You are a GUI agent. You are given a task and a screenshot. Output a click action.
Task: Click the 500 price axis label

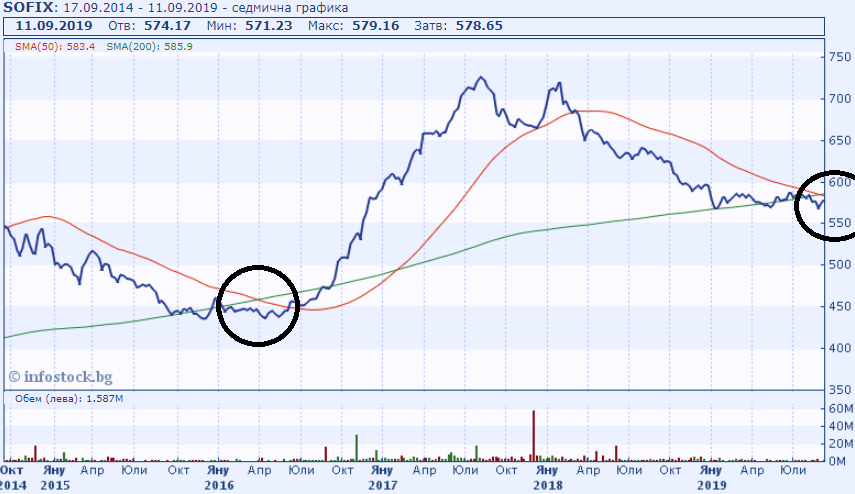click(x=840, y=265)
